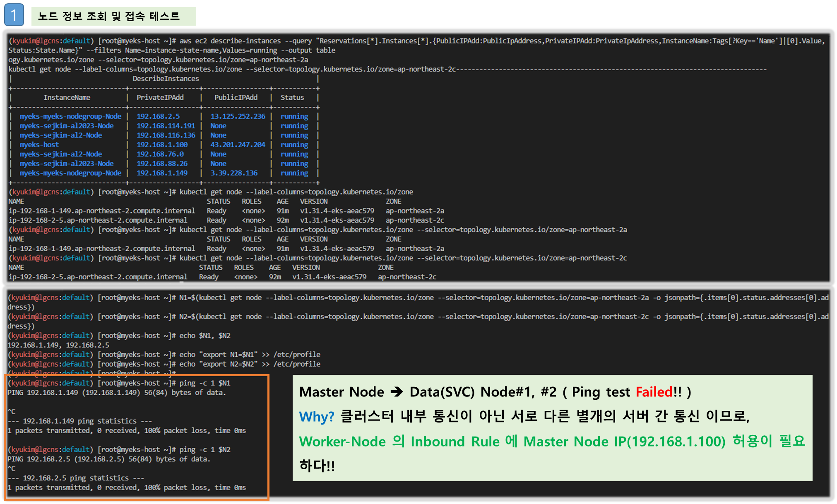837x504 pixels.
Task: Click public IP 13.125.252.236
Action: point(238,117)
